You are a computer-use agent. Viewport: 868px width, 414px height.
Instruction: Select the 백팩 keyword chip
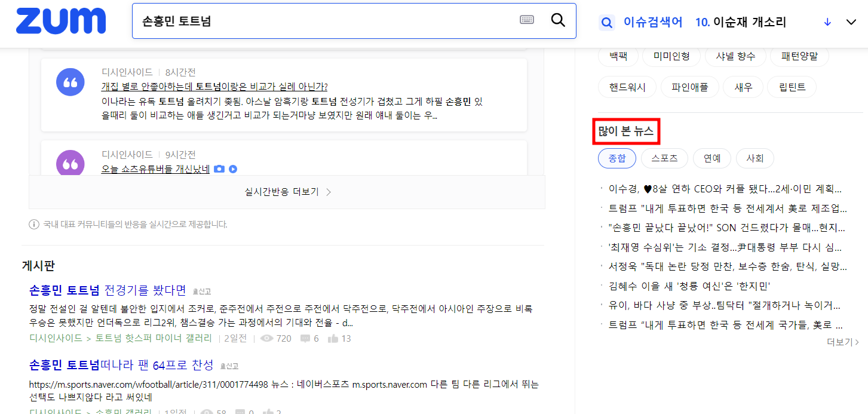coord(618,56)
